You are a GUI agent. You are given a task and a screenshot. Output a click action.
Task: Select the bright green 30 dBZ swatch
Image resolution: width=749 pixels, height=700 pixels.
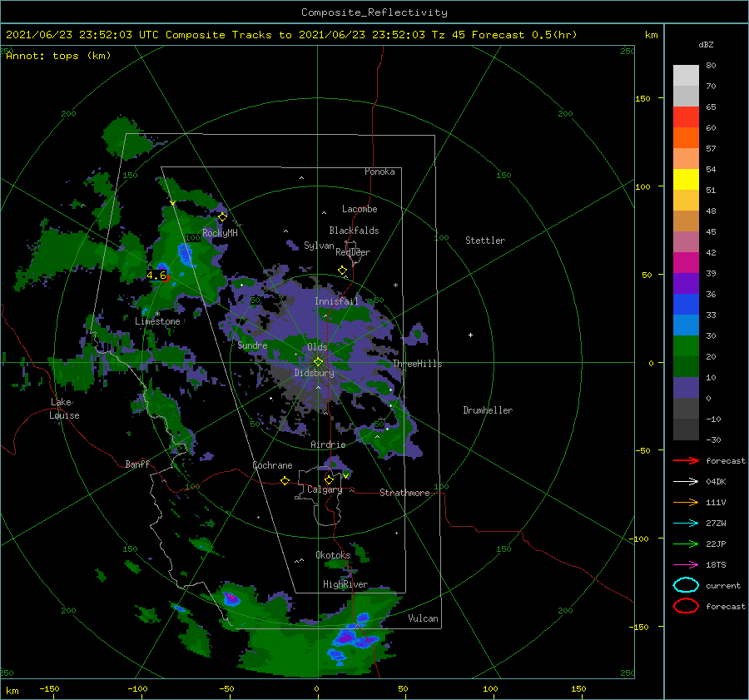click(x=686, y=345)
